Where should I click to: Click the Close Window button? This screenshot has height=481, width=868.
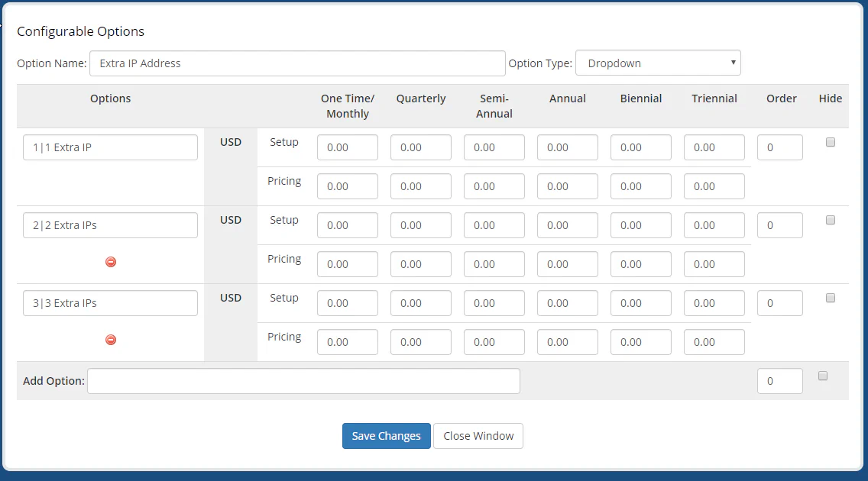pyautogui.click(x=478, y=436)
